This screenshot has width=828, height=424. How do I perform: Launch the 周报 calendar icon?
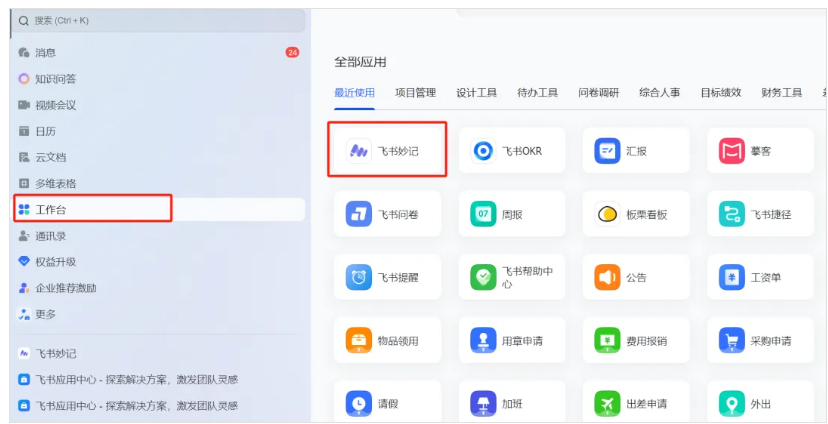coord(483,214)
